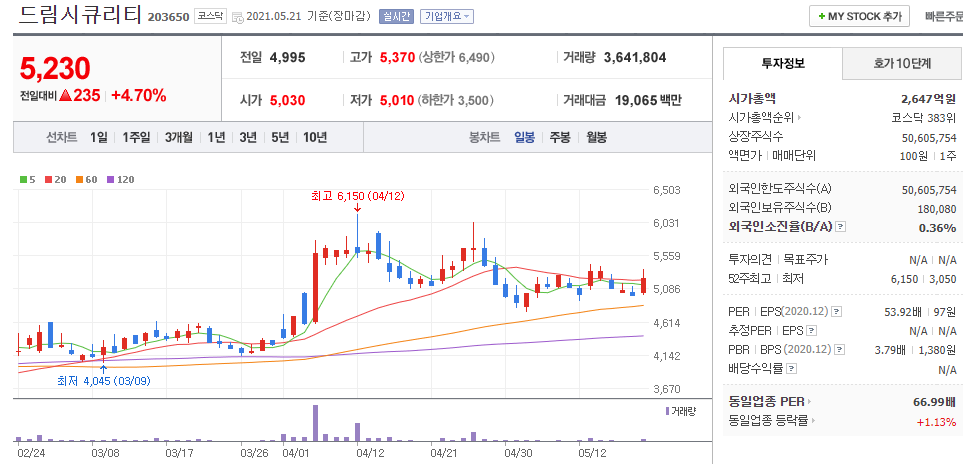
Task: Click the stock code 203650
Action: pyautogui.click(x=168, y=17)
